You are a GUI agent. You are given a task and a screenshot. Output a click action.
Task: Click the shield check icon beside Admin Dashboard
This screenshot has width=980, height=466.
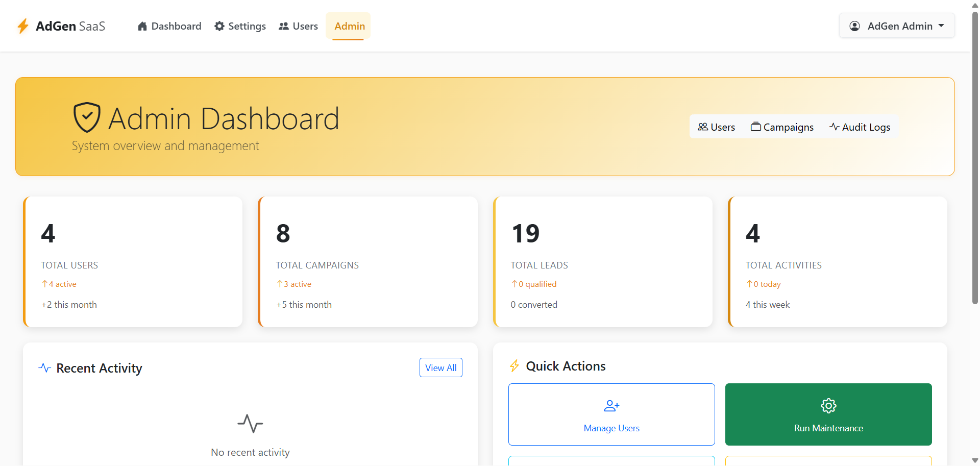[87, 117]
